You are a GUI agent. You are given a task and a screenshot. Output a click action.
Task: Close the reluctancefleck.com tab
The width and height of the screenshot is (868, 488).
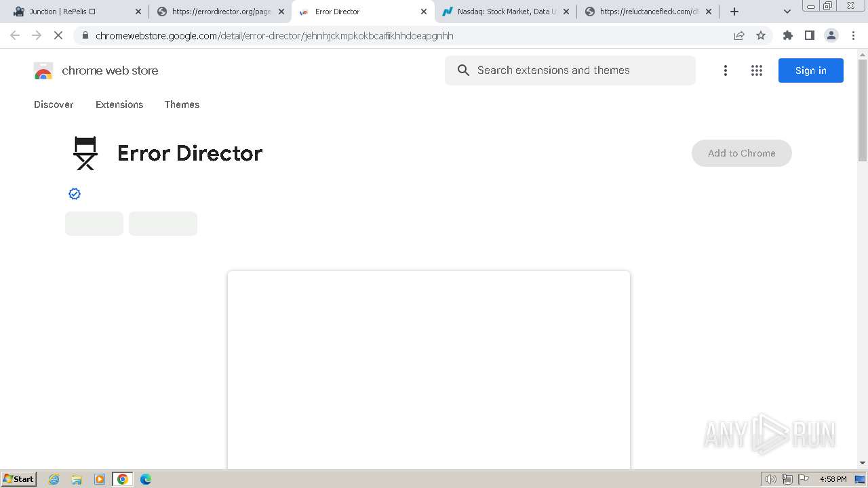[709, 12]
